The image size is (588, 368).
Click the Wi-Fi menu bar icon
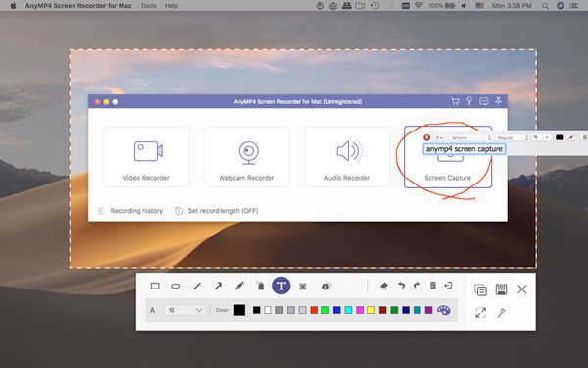[418, 6]
